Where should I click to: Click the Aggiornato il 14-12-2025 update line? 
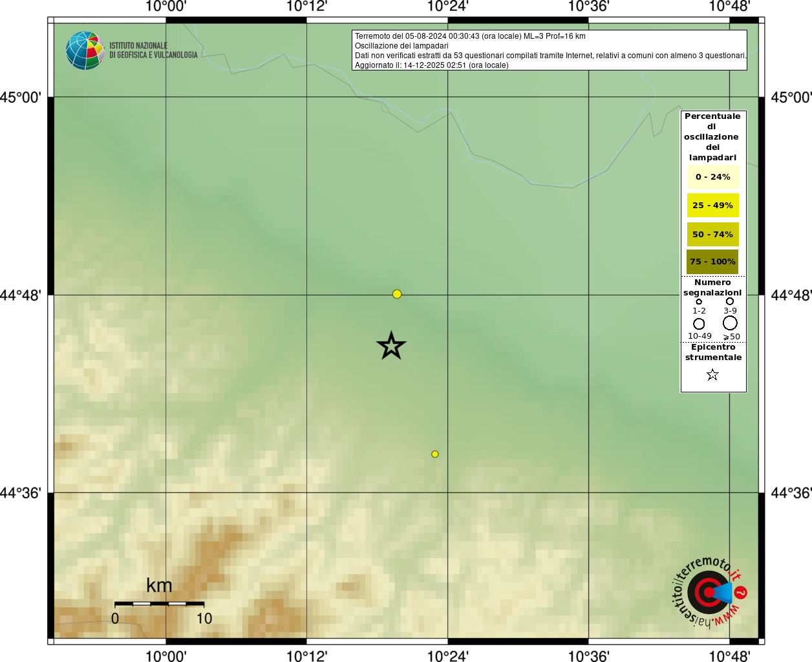click(432, 65)
